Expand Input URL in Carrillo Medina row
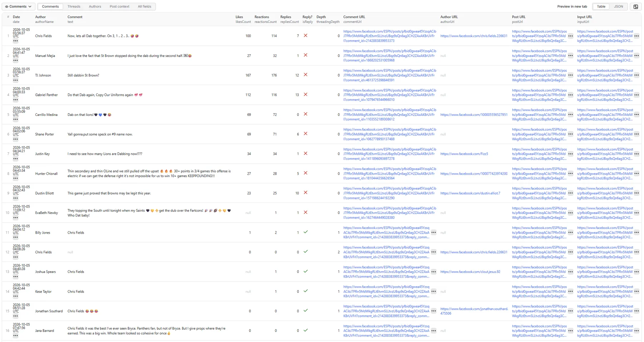The width and height of the screenshot is (644, 342). tap(636, 115)
